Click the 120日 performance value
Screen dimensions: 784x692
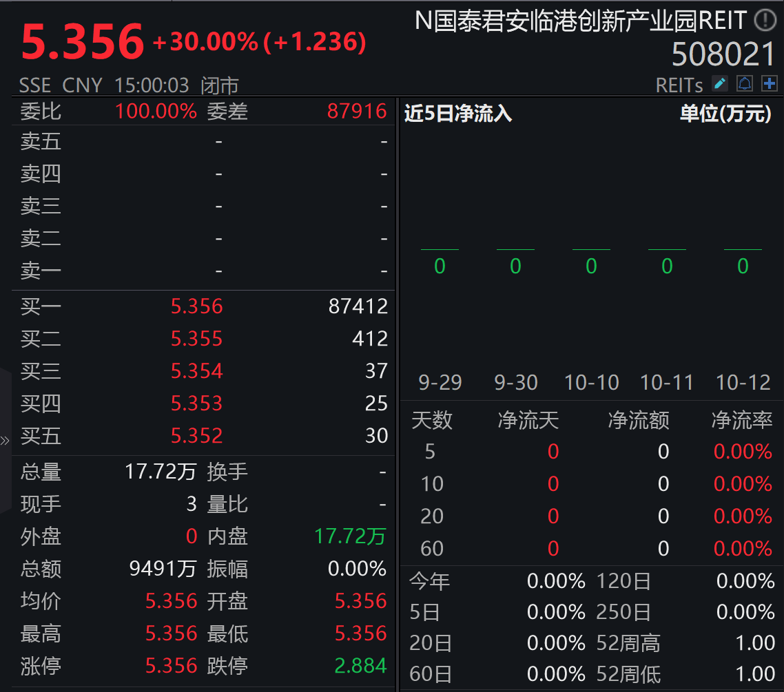point(745,581)
